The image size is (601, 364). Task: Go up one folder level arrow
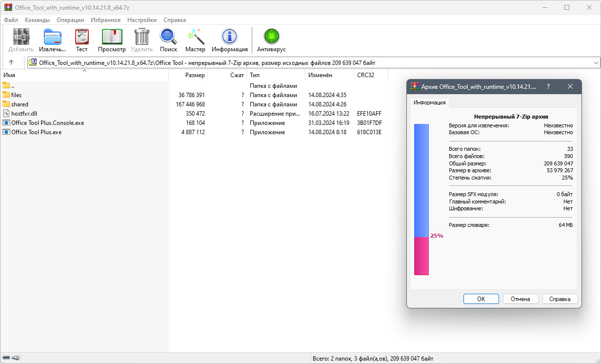pos(11,62)
